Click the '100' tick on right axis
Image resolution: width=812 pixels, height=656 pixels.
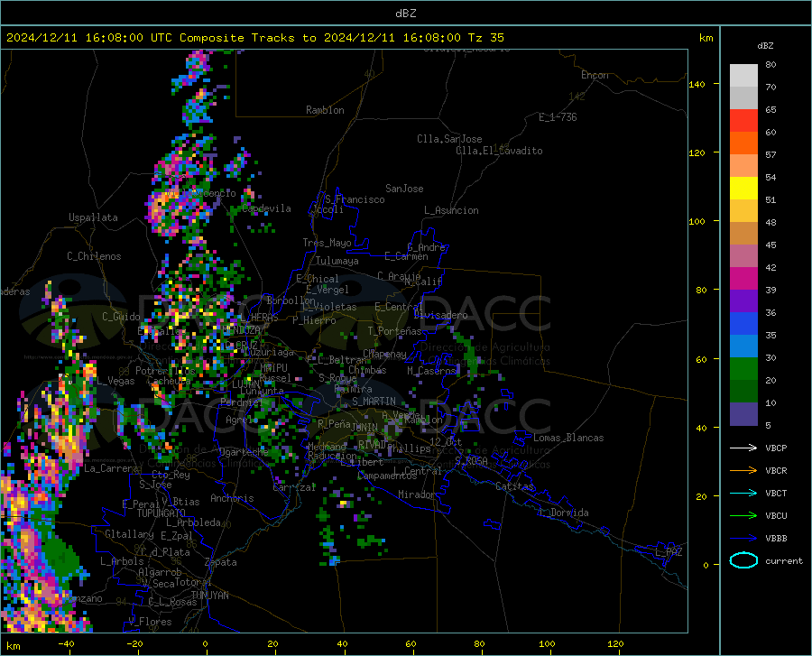click(x=697, y=221)
